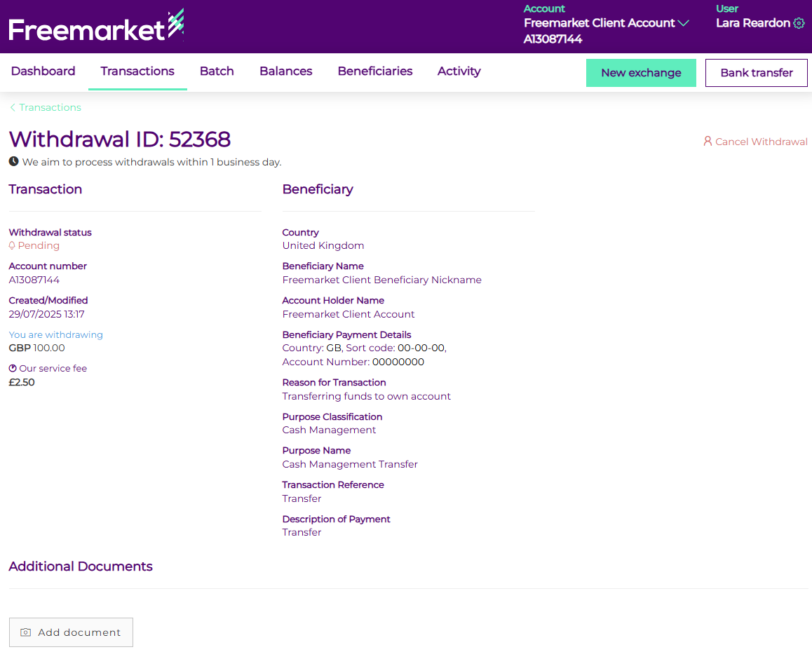Image resolution: width=812 pixels, height=659 pixels.
Task: Click the New exchange button
Action: 641,73
